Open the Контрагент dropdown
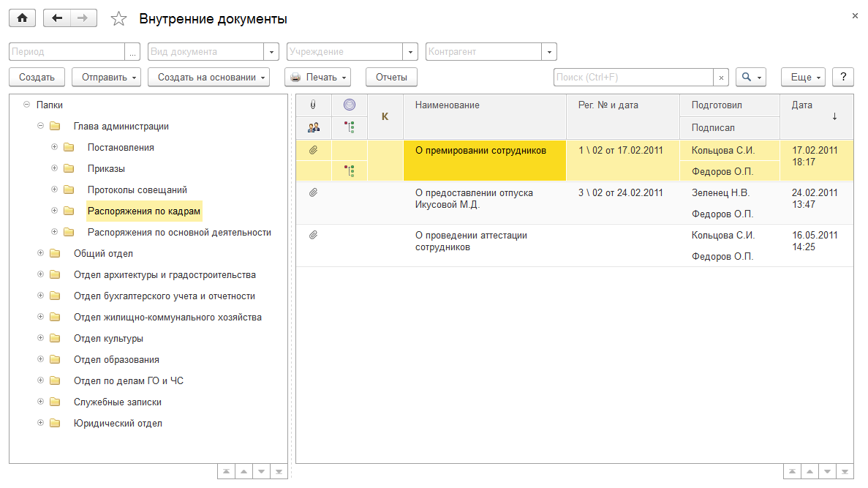 tap(549, 51)
